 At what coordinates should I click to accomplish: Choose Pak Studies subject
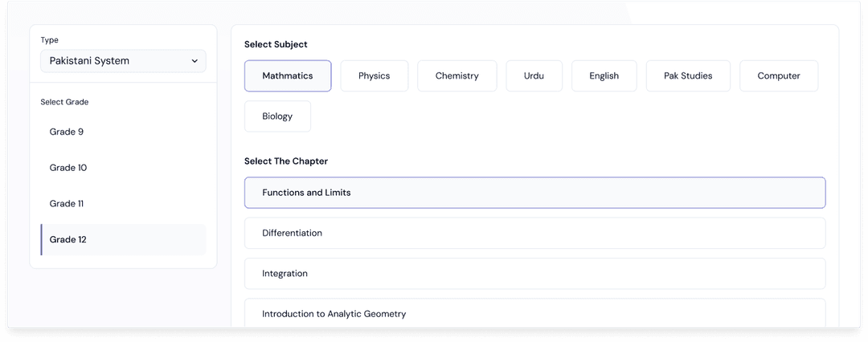[x=688, y=76]
